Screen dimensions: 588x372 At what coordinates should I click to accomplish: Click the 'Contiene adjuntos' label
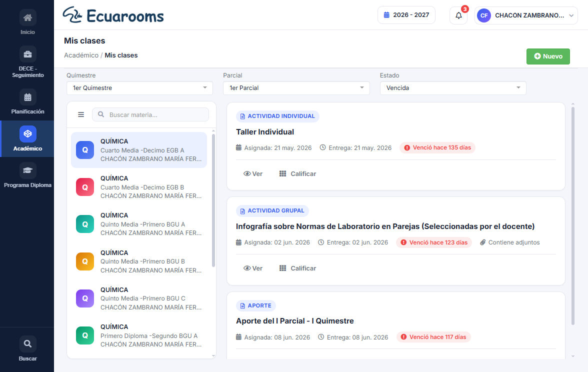coord(510,242)
